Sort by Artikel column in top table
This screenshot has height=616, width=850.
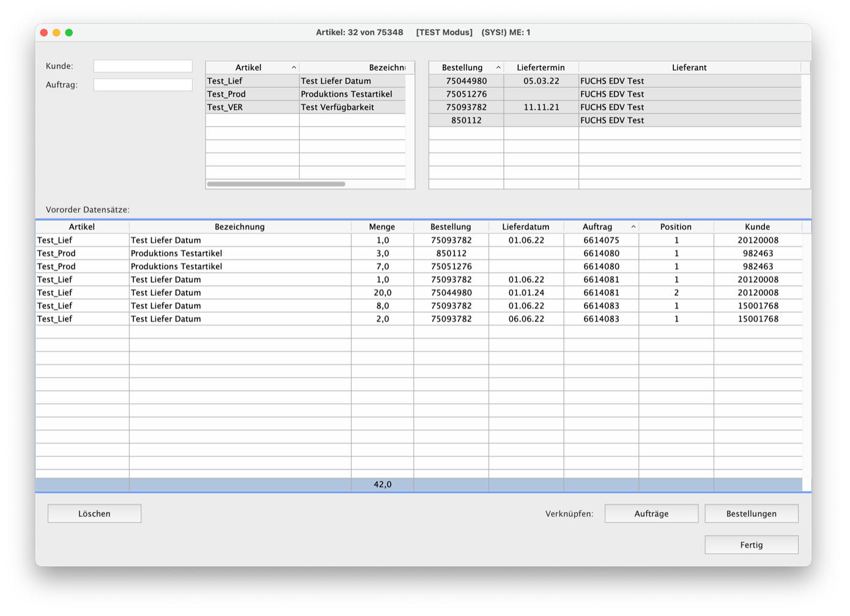click(x=248, y=67)
